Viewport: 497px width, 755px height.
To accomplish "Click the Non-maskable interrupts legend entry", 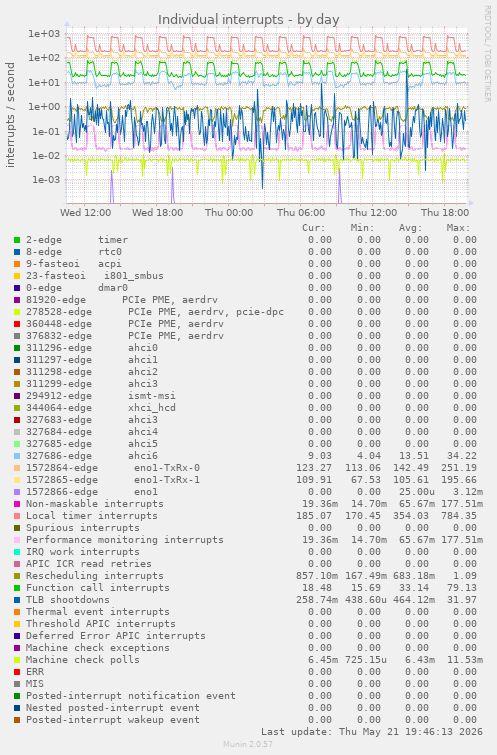I will click(x=94, y=504).
